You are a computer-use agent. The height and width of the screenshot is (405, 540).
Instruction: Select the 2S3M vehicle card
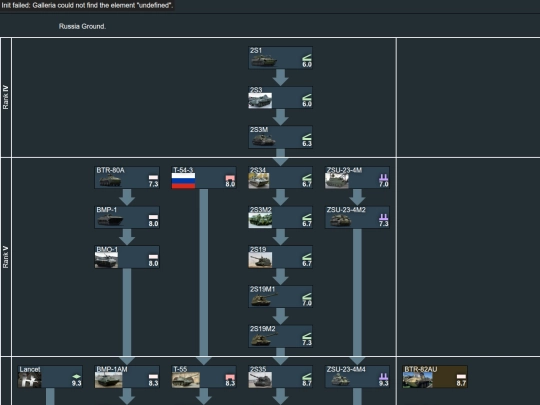point(280,137)
